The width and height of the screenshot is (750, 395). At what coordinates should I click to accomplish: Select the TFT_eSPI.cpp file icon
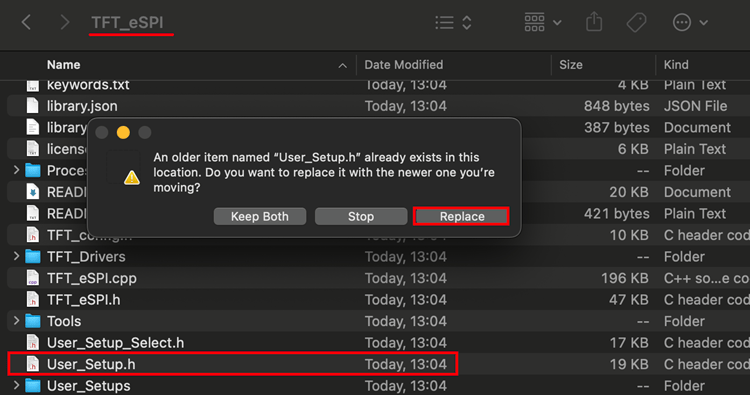33,278
